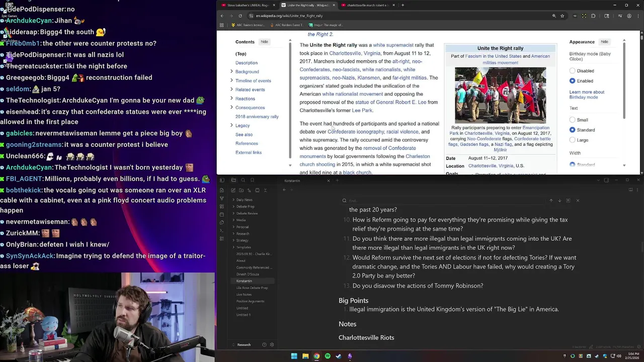
Task: Expand Related events in Contents
Action: pos(231,89)
